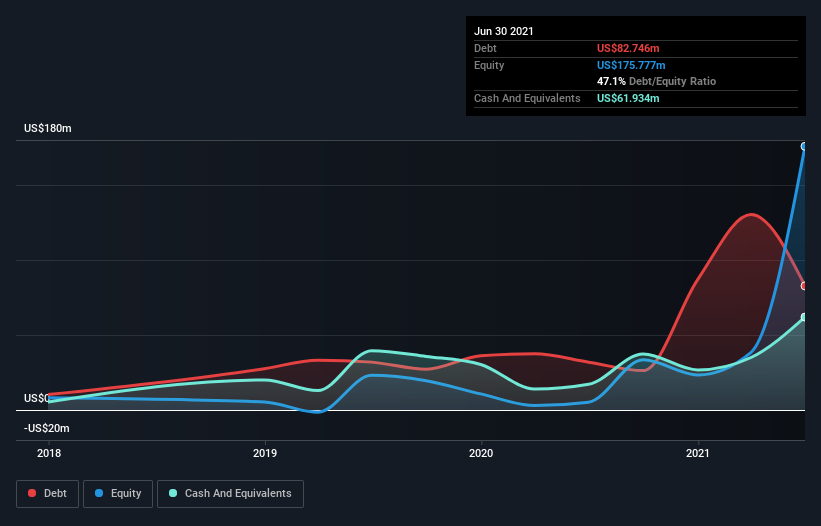Click the Cash And Equivalents tooltip label
This screenshot has height=526, width=821.
click(527, 98)
